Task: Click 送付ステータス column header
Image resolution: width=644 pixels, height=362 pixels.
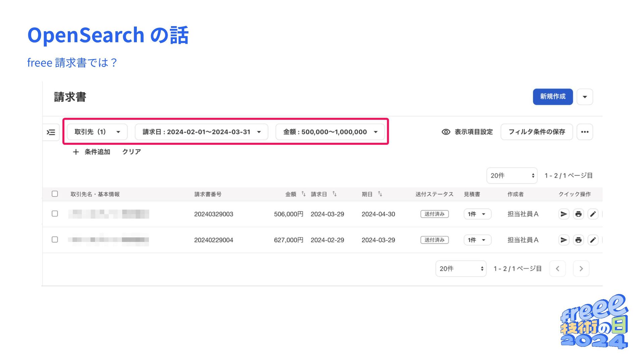Action: [x=434, y=194]
